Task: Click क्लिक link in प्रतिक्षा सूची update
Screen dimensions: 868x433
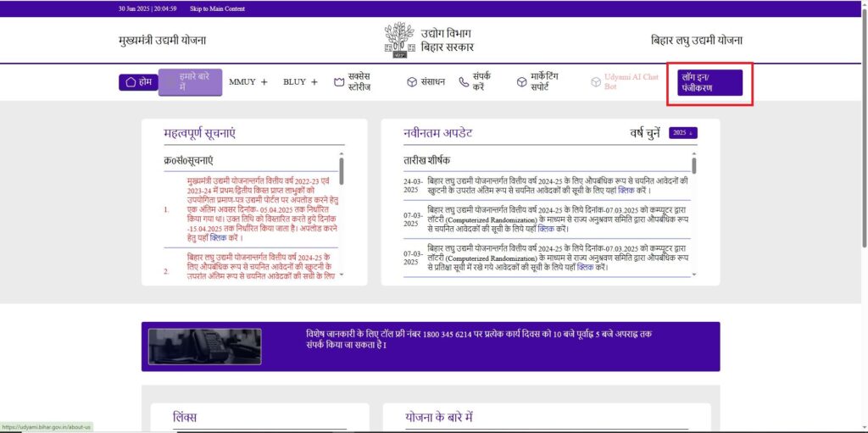Action: [x=587, y=267]
